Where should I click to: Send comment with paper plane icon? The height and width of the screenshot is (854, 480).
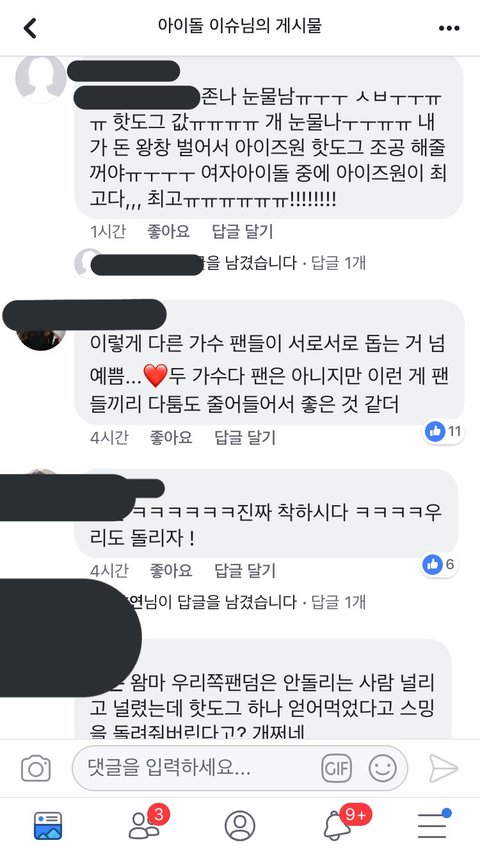coord(443,768)
